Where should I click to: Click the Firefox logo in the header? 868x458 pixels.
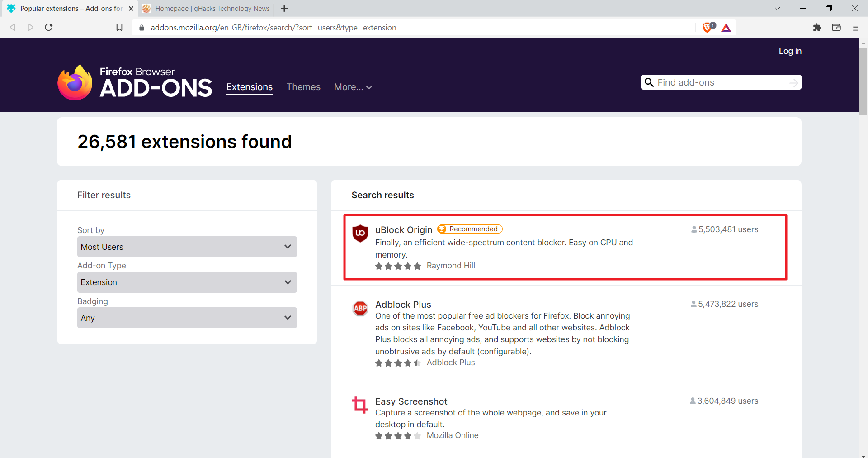pyautogui.click(x=75, y=82)
